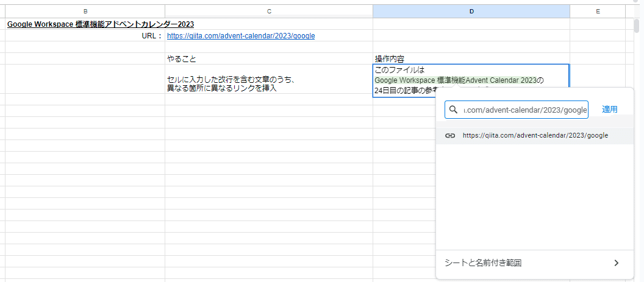
Task: Click the このファイルは text in the edited cell
Action: [x=399, y=70]
